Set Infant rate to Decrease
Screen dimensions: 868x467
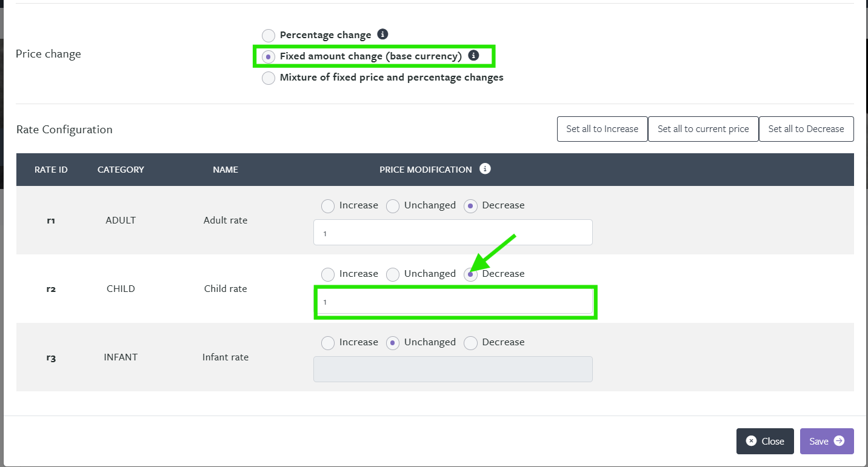[x=470, y=343]
